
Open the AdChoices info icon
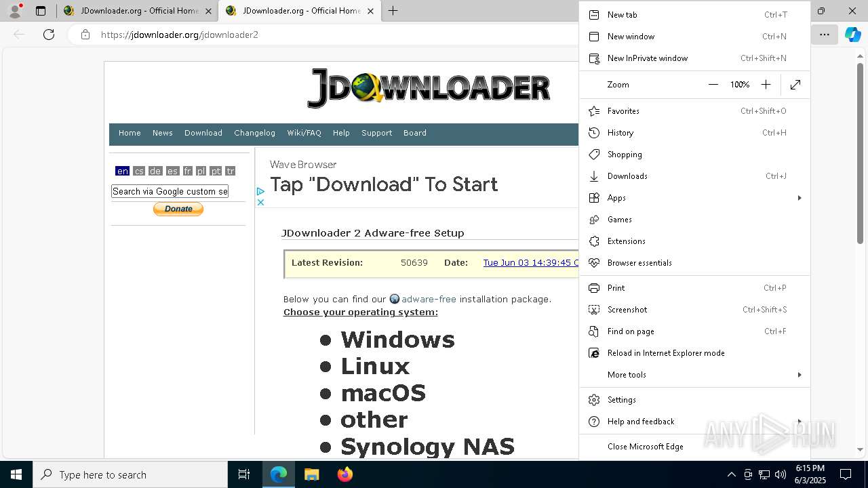coord(260,192)
